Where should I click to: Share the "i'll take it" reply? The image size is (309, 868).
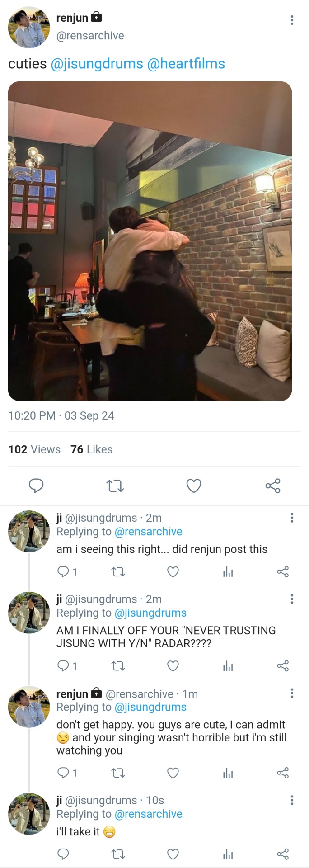click(283, 854)
